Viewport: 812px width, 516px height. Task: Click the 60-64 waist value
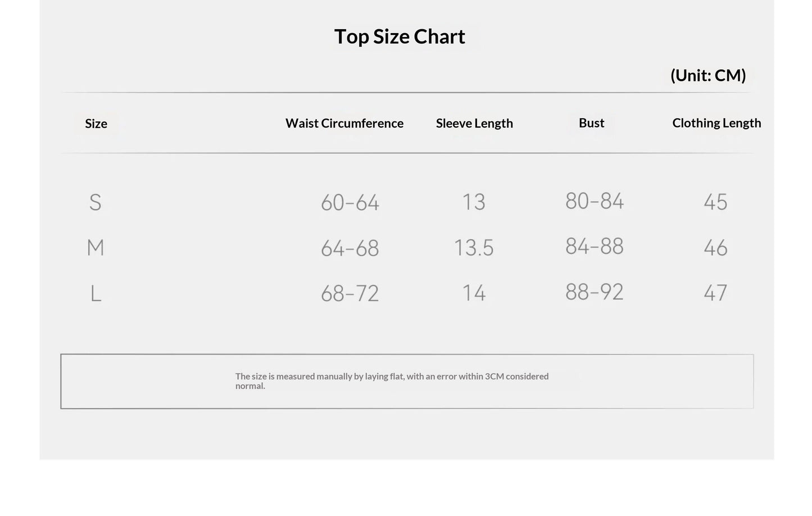coord(350,202)
